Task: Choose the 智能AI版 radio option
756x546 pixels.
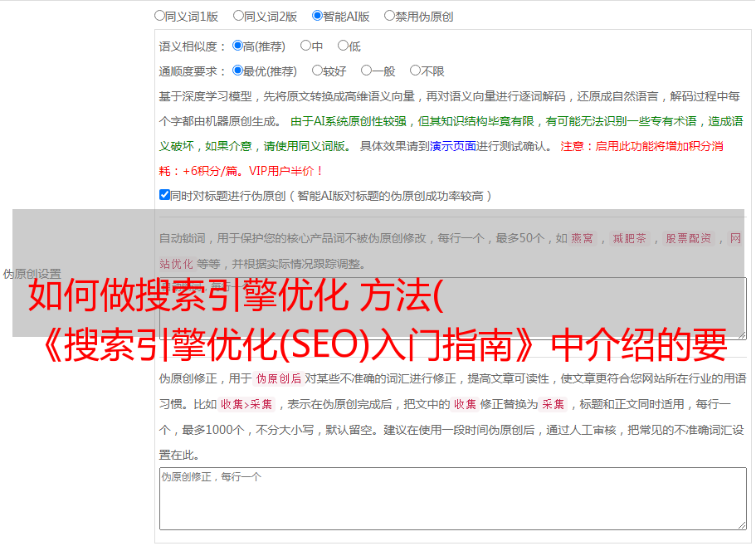Action: coord(317,16)
